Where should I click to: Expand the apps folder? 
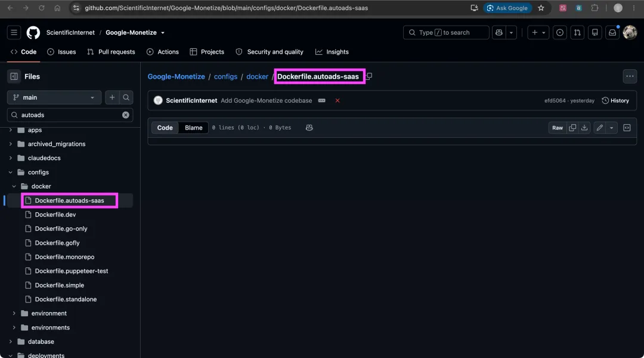pos(10,130)
